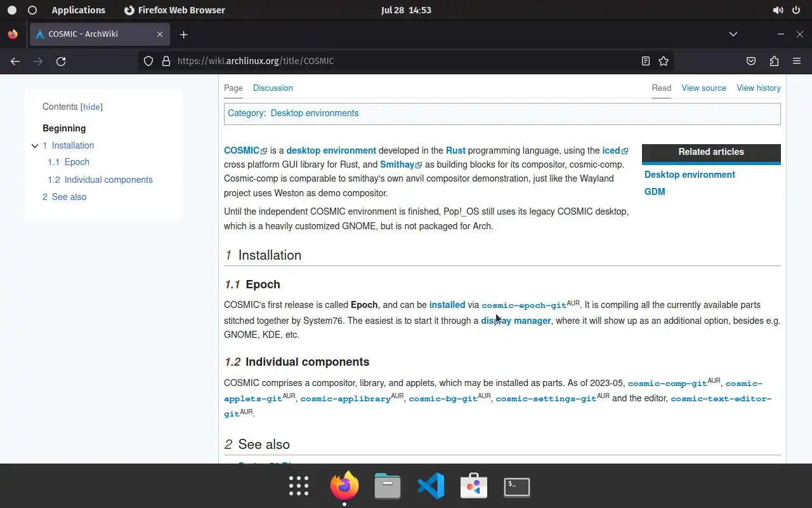This screenshot has width=812, height=508.
Task: Click the pinned tab Firefox icon
Action: coord(13,34)
